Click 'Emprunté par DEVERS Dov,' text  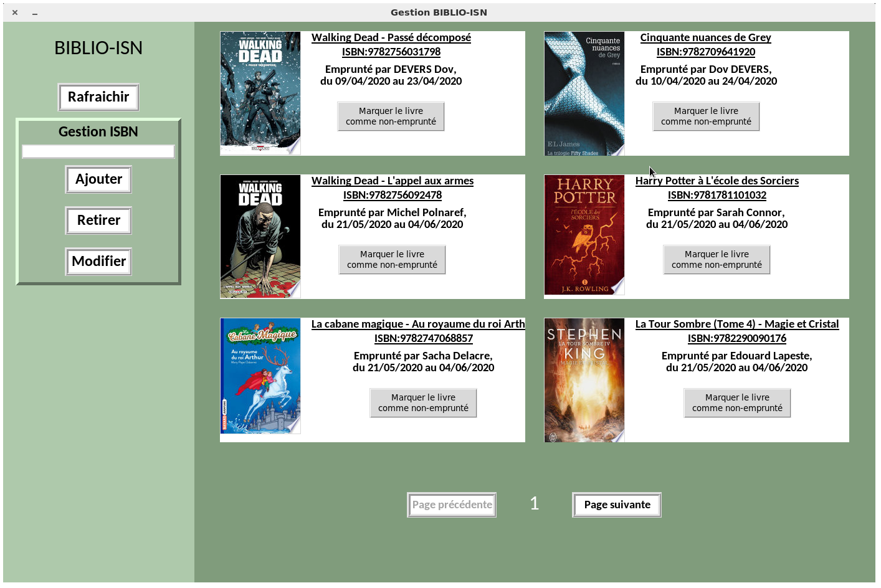[x=391, y=70]
